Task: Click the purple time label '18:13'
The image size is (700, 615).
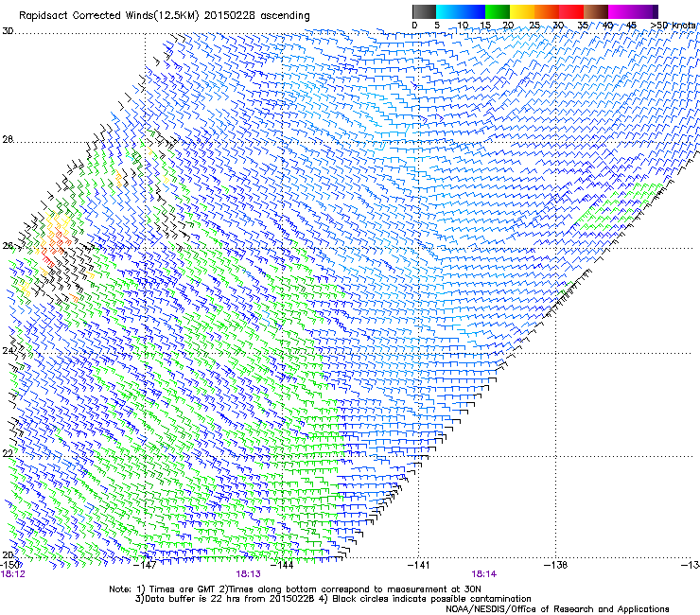Action: (248, 574)
